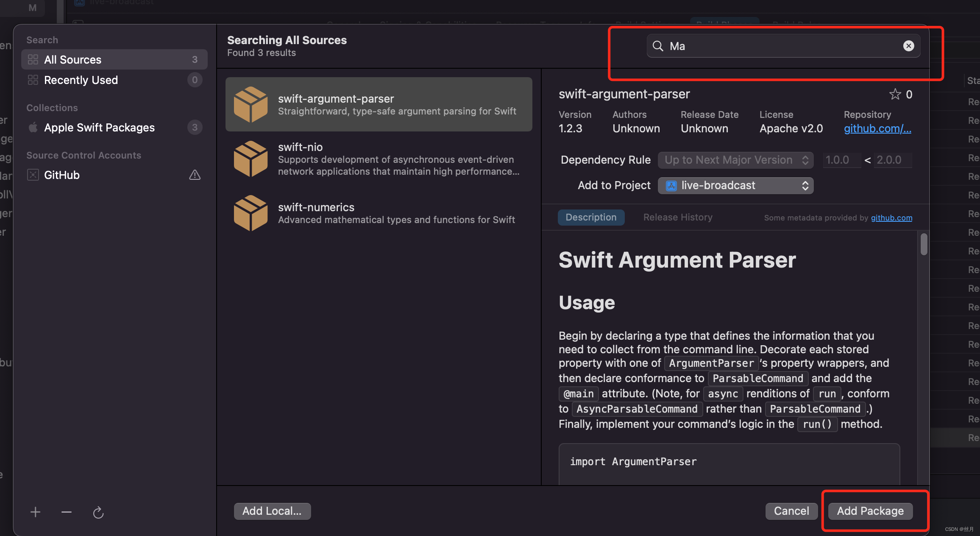
Task: Click inside the package search field
Action: pos(783,46)
